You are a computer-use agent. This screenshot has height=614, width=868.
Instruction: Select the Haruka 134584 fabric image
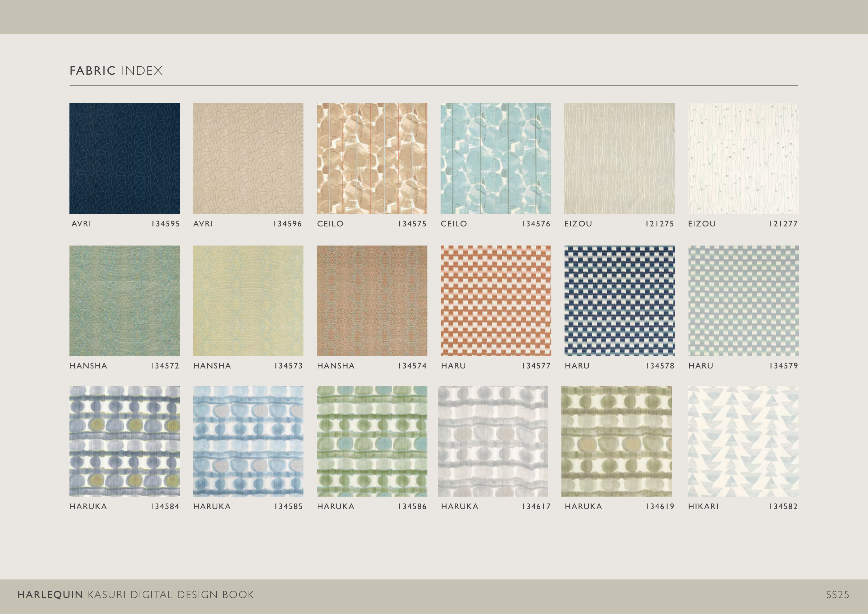point(124,441)
